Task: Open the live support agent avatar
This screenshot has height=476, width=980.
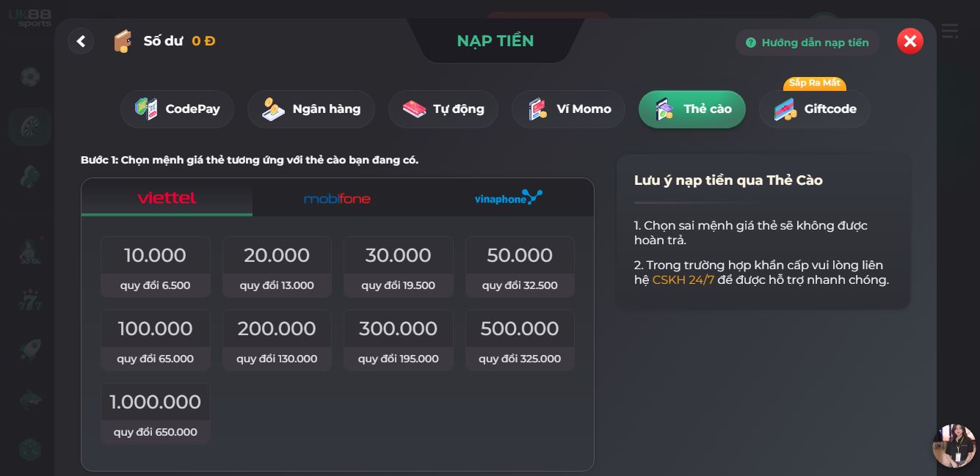Action: point(954,445)
